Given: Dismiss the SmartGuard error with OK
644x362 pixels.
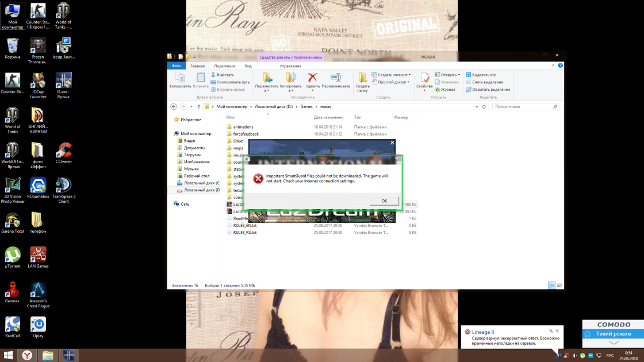Looking at the screenshot, I should [384, 201].
